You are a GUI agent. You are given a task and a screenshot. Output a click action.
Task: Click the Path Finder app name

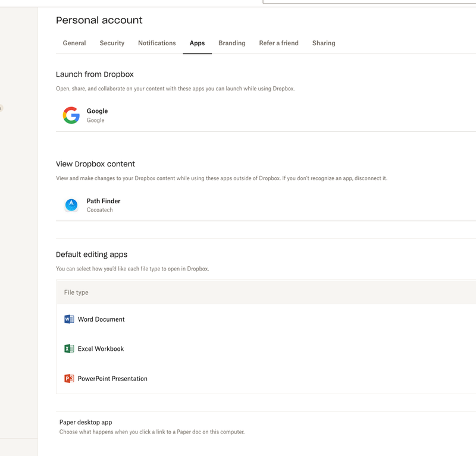coord(104,202)
